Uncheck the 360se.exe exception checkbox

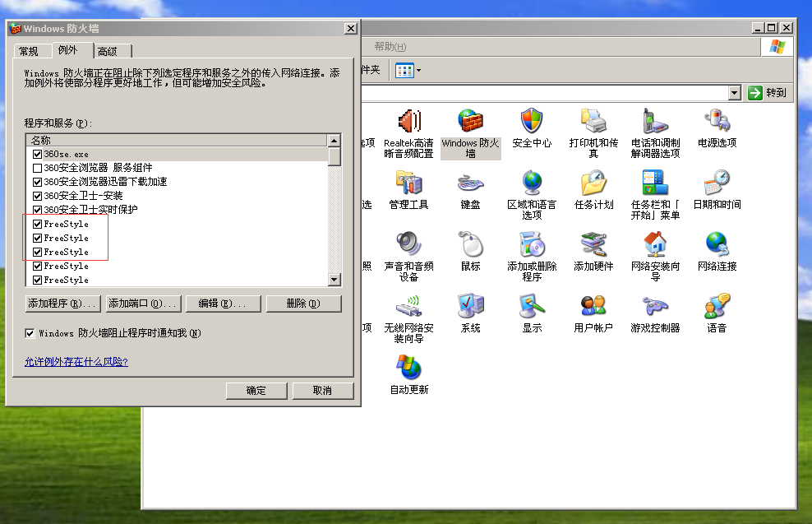(x=37, y=154)
